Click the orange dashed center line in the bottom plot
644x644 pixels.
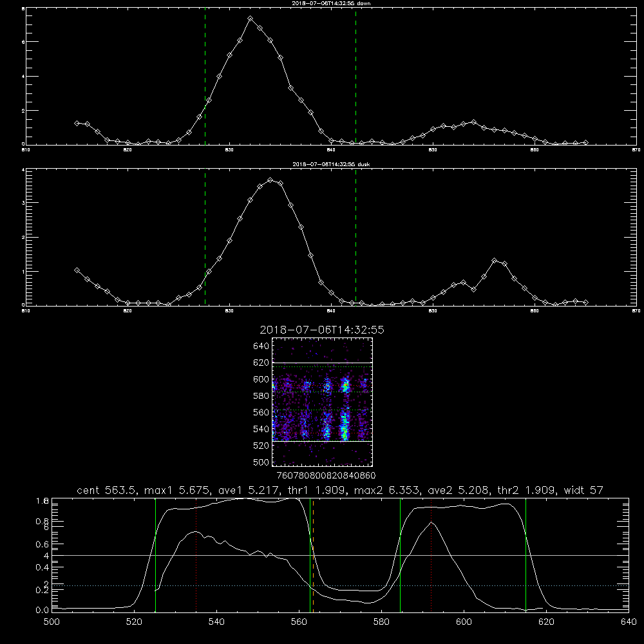point(314,554)
